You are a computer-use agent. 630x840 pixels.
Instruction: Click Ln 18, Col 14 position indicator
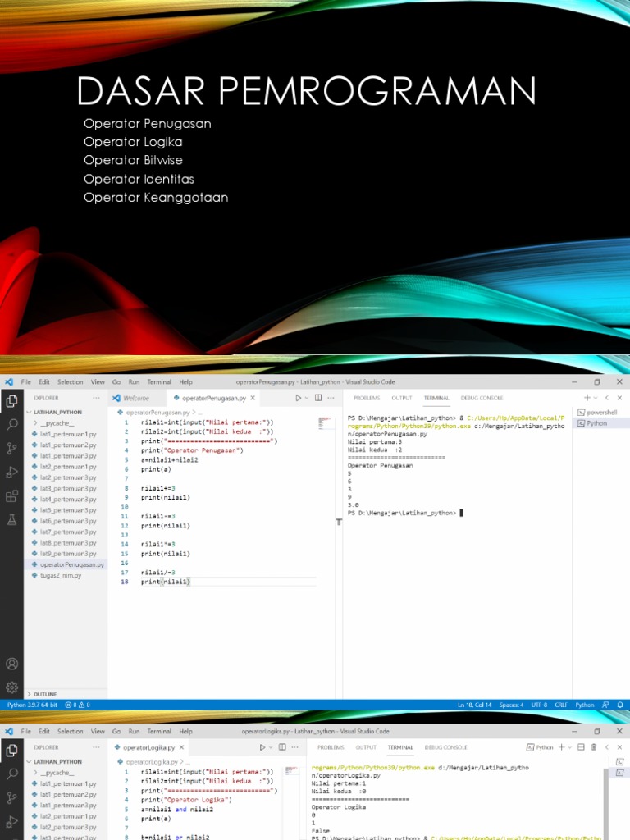pos(474,705)
